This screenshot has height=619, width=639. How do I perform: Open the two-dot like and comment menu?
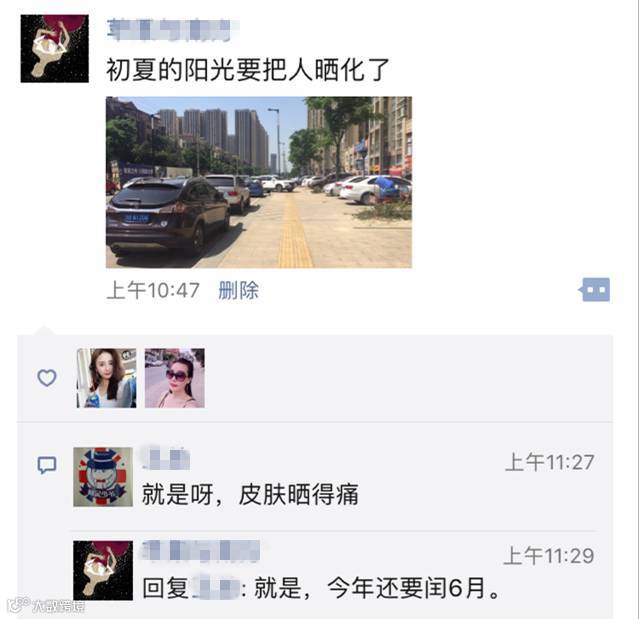[x=595, y=290]
